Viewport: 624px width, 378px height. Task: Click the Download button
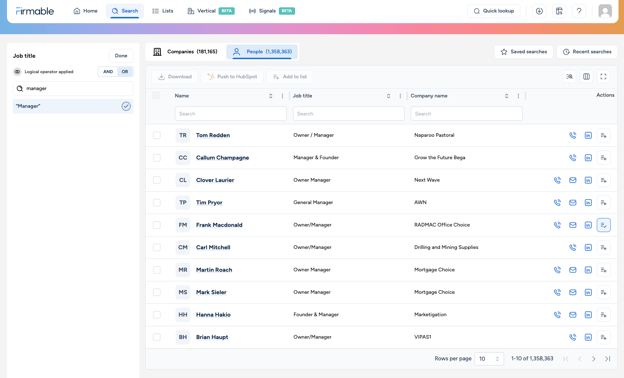click(175, 77)
